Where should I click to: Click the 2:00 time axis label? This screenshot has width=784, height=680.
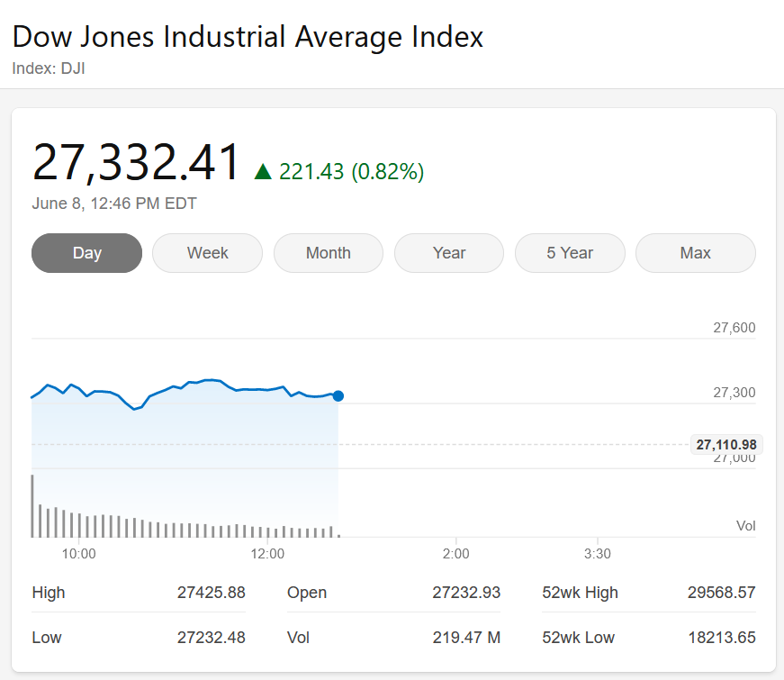[456, 553]
